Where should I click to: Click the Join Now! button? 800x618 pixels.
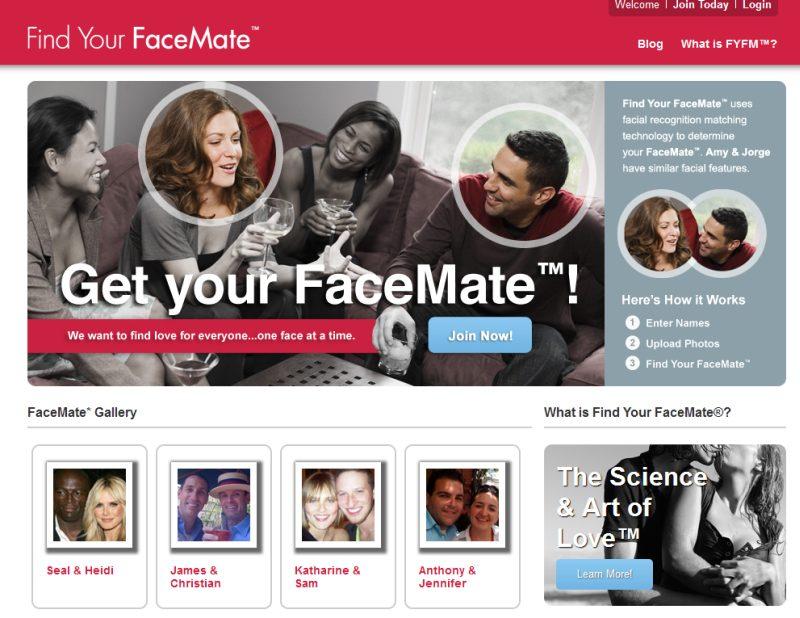tap(480, 335)
